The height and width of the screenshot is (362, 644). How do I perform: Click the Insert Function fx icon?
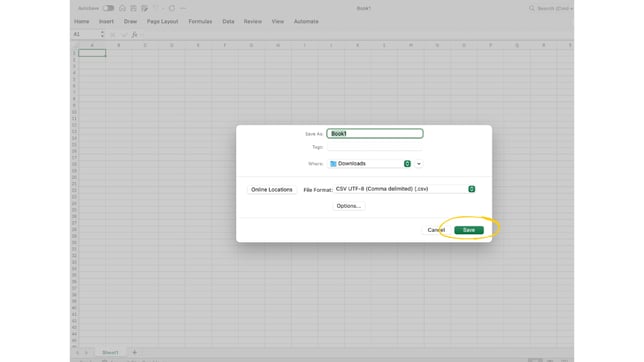pos(135,35)
